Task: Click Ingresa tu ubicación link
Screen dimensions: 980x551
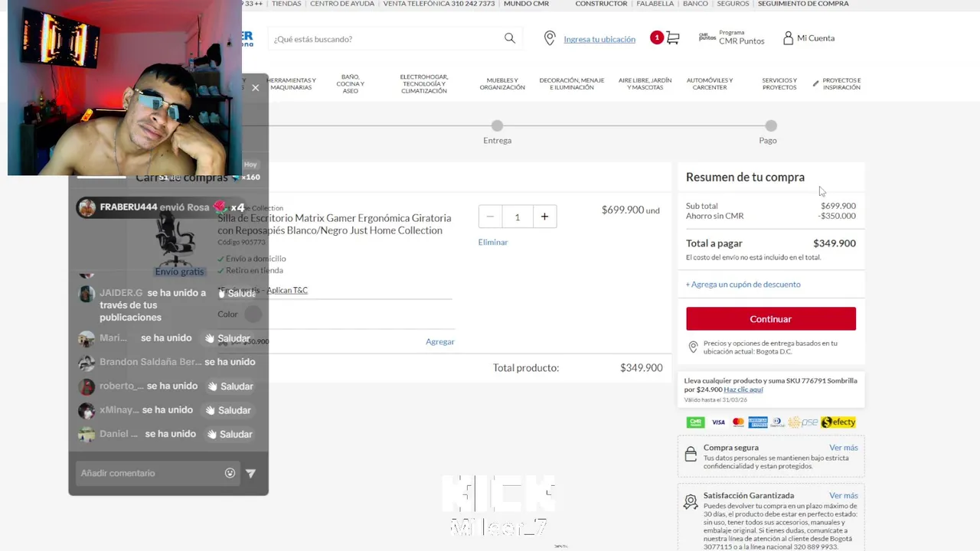Action: click(599, 39)
